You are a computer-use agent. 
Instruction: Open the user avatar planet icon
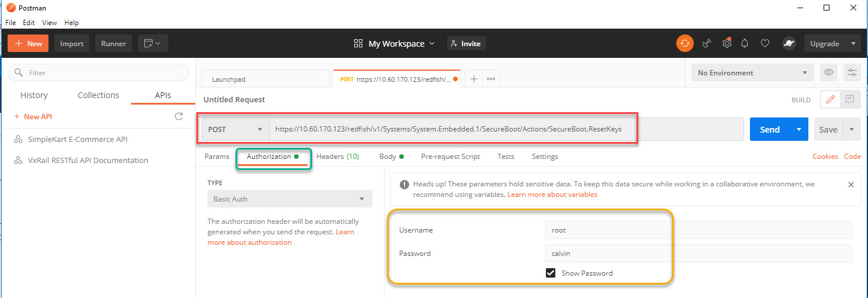[789, 43]
